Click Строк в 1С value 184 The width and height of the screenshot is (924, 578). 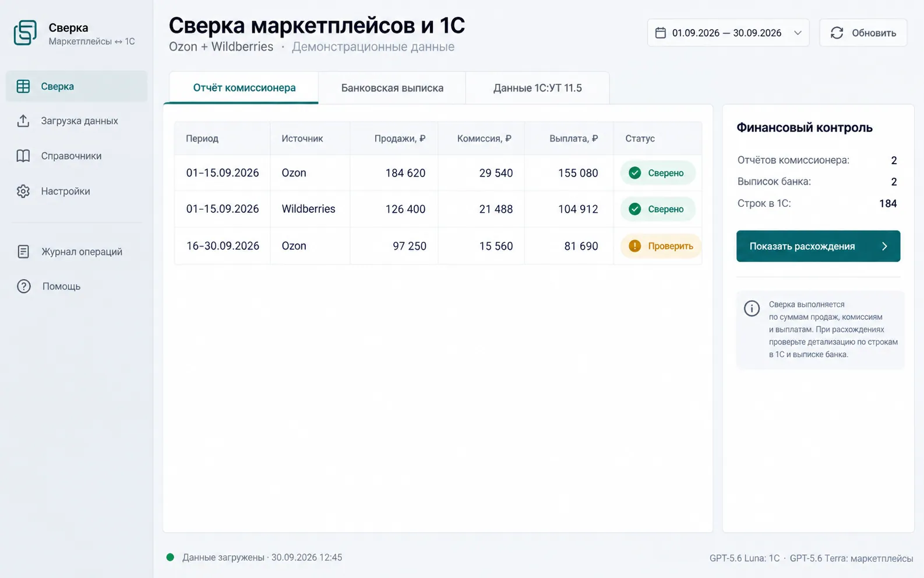(888, 203)
